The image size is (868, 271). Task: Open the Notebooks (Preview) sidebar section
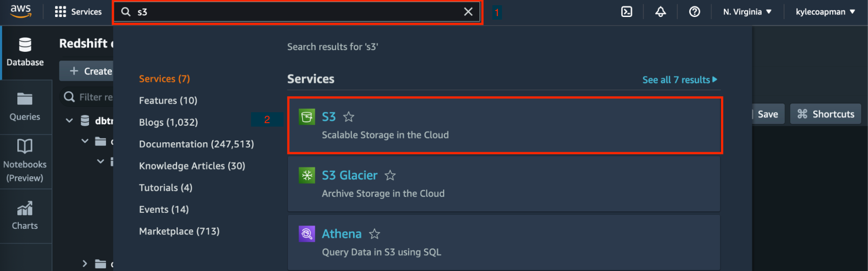point(25,161)
